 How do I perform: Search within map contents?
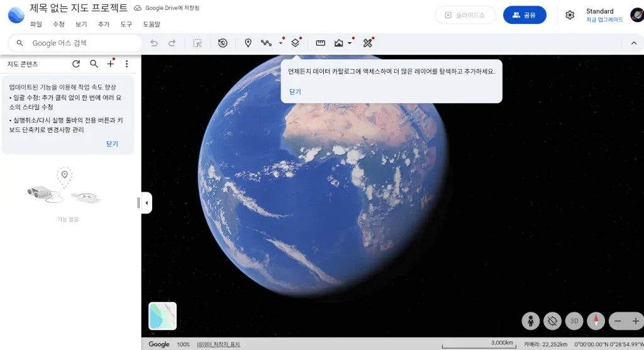94,64
